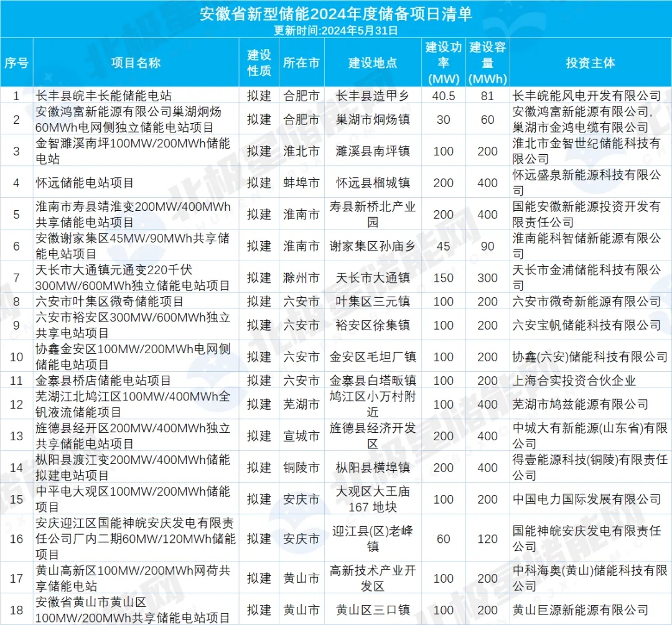Click investor '芜湖市鸠兹能源有限公司'
The height and width of the screenshot is (625, 672).
coord(581,404)
